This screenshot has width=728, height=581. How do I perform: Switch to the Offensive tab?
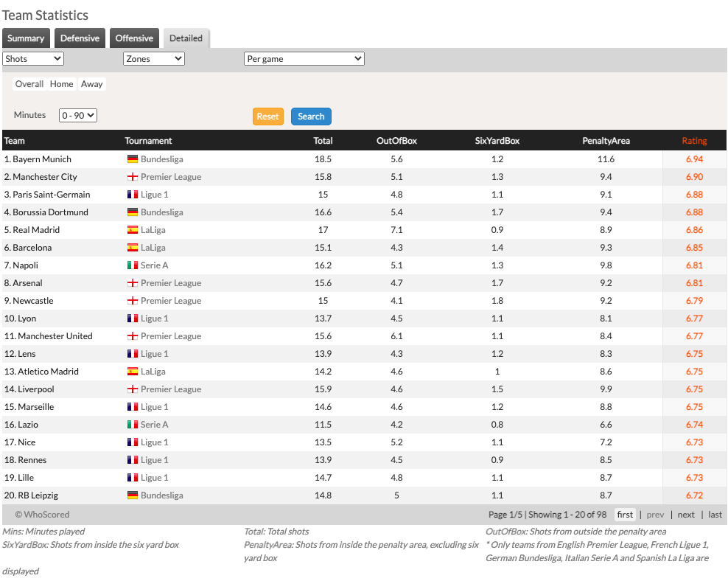134,38
